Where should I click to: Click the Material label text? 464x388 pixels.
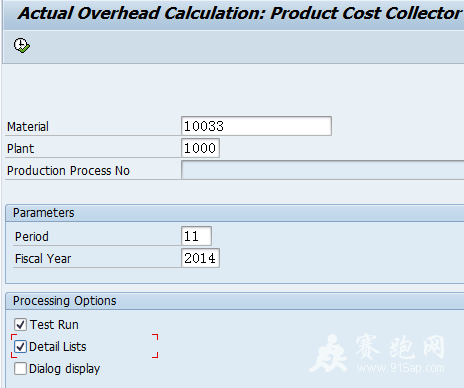click(28, 127)
